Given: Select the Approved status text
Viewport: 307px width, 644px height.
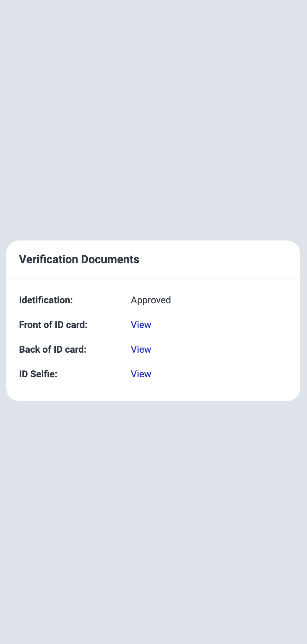Looking at the screenshot, I should (151, 300).
